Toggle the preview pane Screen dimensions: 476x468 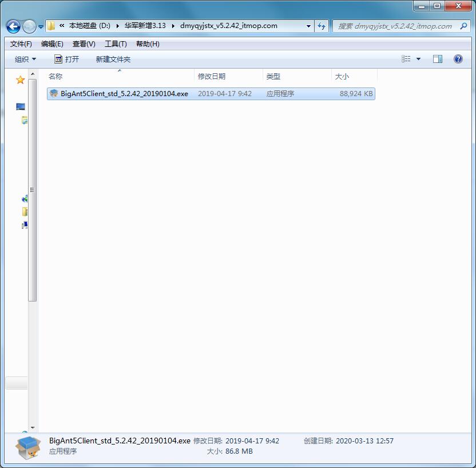tap(438, 59)
